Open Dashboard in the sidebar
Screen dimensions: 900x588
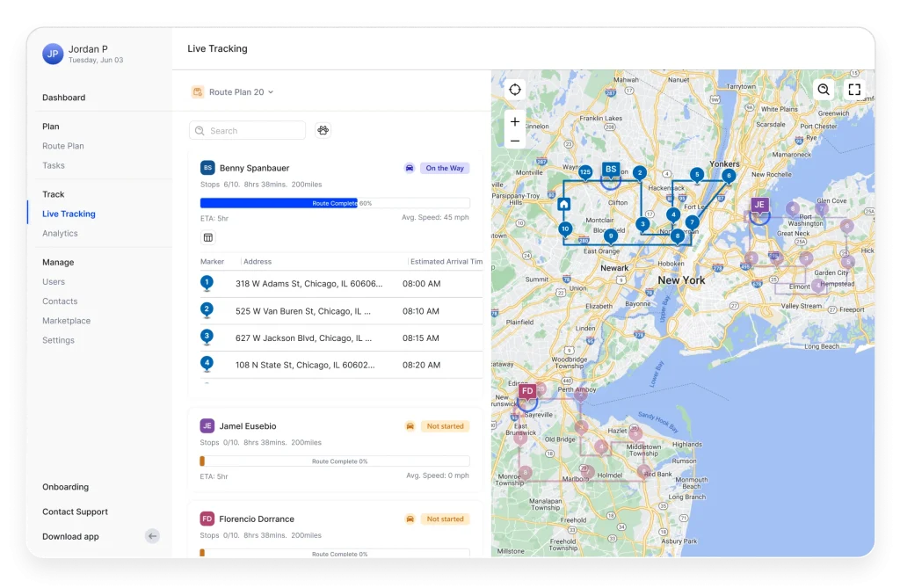[x=63, y=98]
